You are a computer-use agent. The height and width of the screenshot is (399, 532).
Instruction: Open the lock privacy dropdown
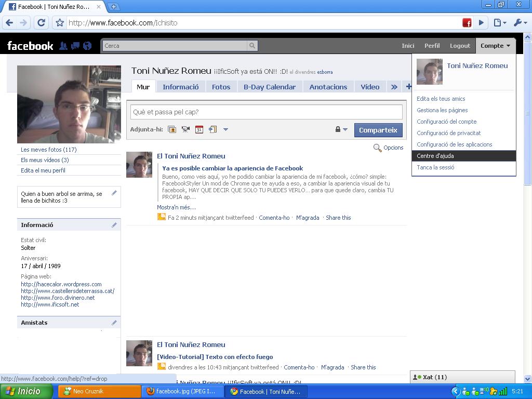coord(341,129)
